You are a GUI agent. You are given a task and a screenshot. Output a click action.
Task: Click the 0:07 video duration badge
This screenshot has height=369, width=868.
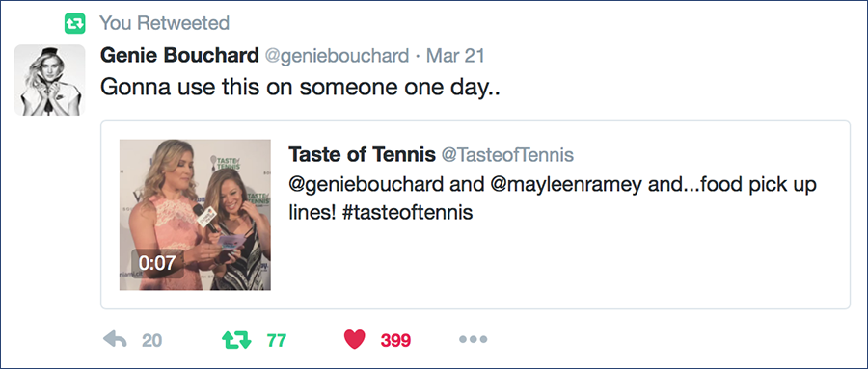coord(157,263)
